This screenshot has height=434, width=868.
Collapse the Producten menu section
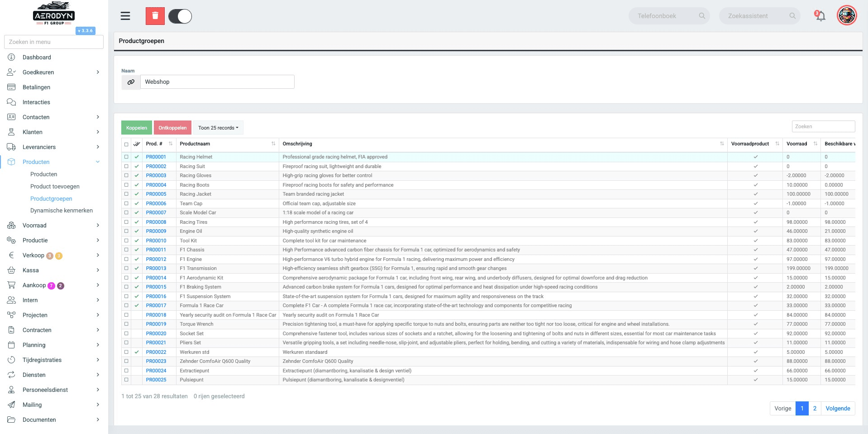point(98,162)
